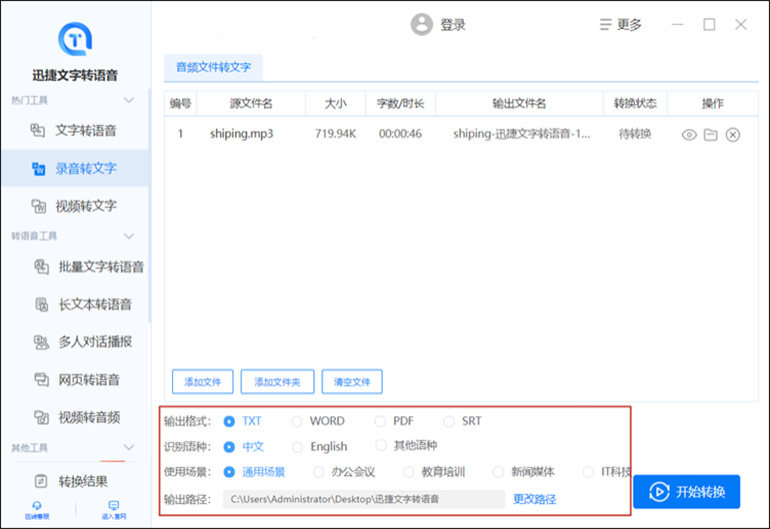Choose English recognition language
The image size is (770, 529).
coord(297,447)
